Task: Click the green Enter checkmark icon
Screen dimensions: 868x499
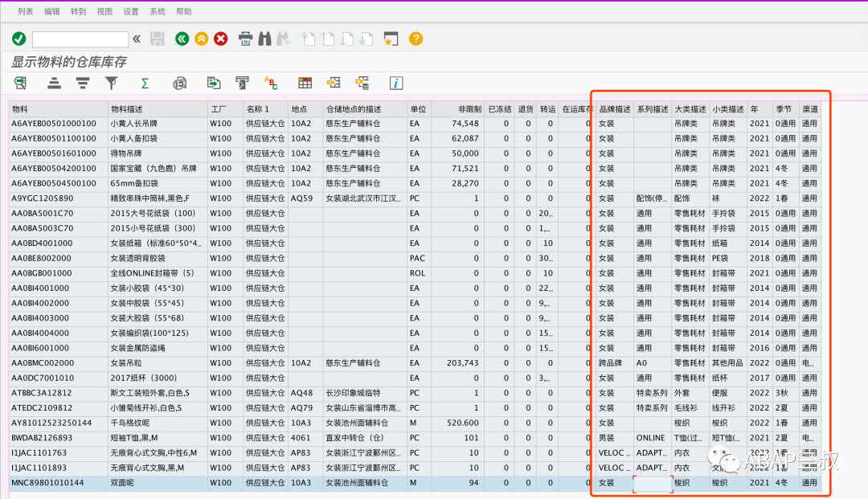Action: (x=18, y=39)
